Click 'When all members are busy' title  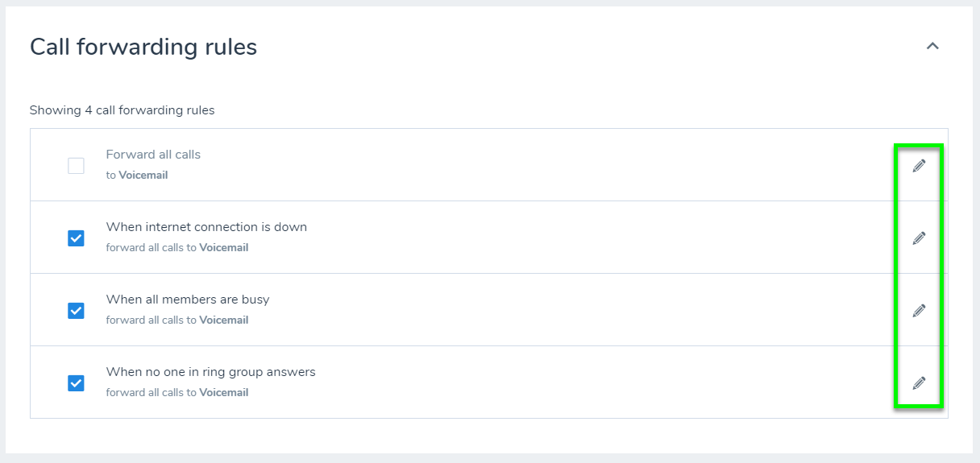coord(188,300)
